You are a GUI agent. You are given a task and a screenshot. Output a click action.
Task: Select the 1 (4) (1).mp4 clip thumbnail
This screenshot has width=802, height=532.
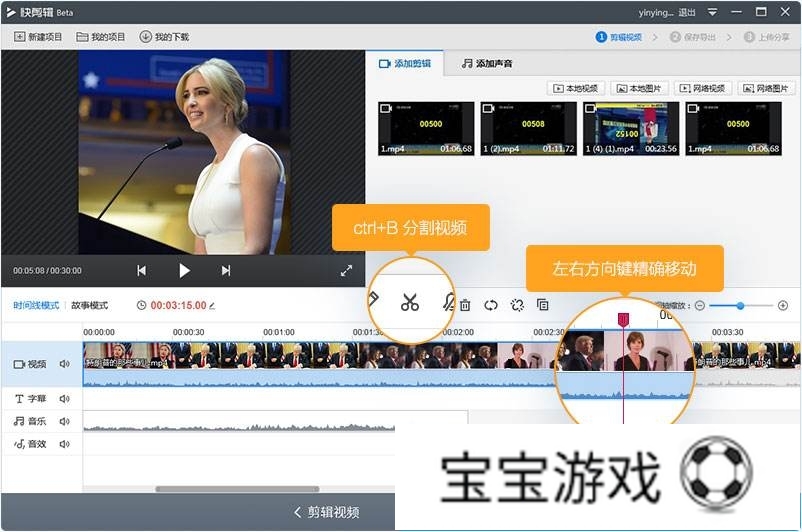[631, 128]
